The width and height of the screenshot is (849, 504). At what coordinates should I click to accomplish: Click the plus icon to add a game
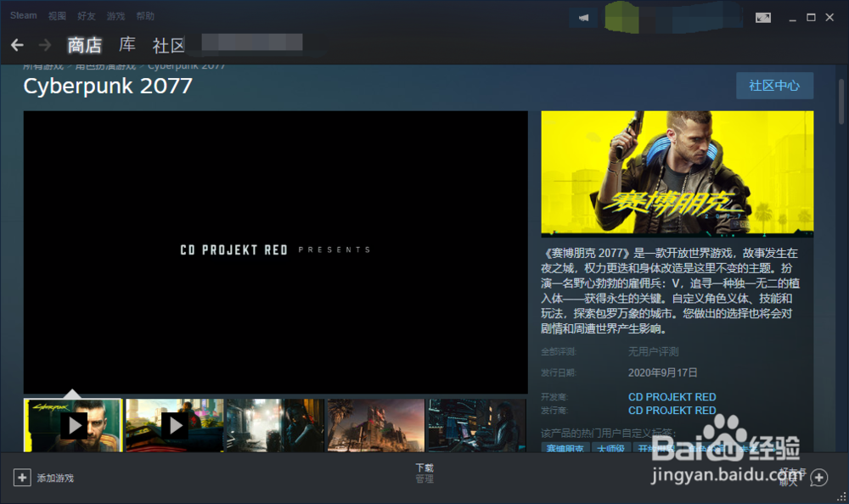[22, 478]
